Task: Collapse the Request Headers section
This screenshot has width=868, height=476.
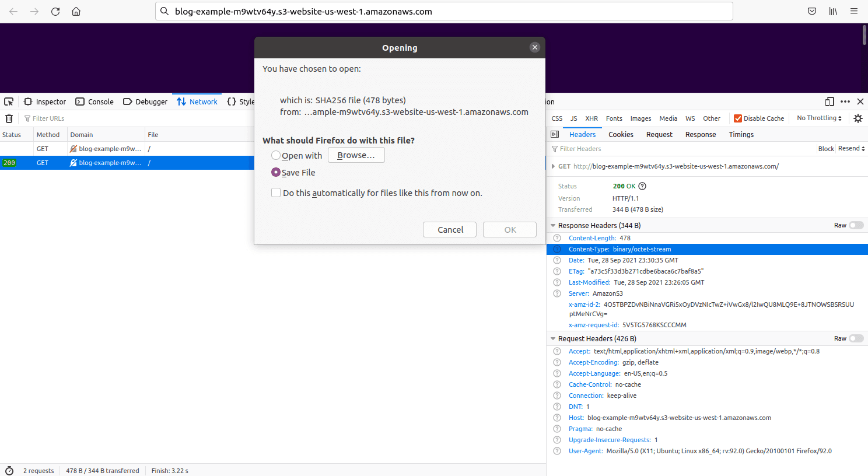Action: tap(553, 338)
